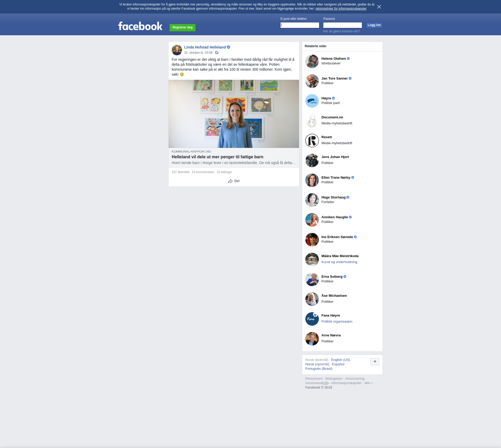Screen dimensions: 501x448
Task: Focus the E-post eller telefon field
Action: coord(300,25)
